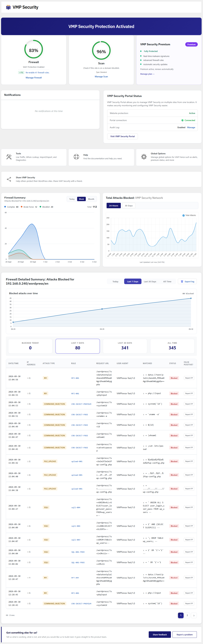Viewport: 203px width, 644px height.
Task: Open the Manage Scan link
Action: (x=101, y=77)
